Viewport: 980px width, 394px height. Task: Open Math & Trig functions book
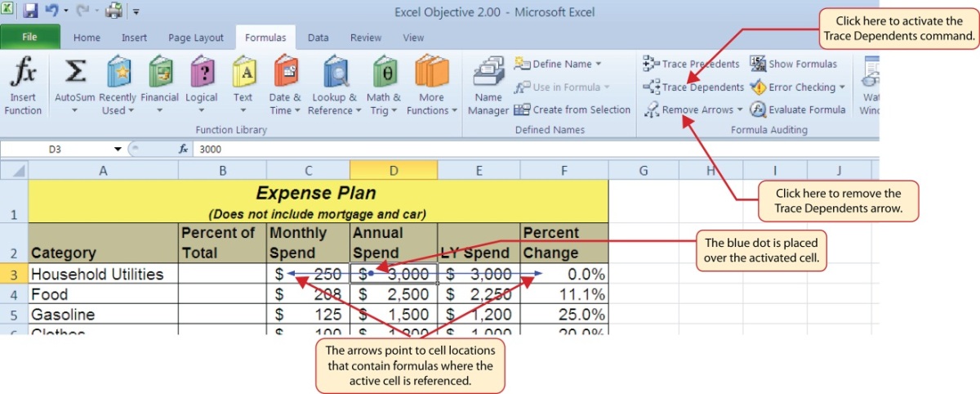[384, 72]
